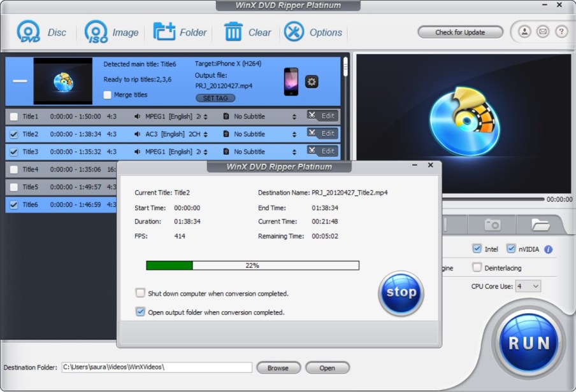576x392 pixels.
Task: Uncheck the Title6 checkbox
Action: coord(14,205)
